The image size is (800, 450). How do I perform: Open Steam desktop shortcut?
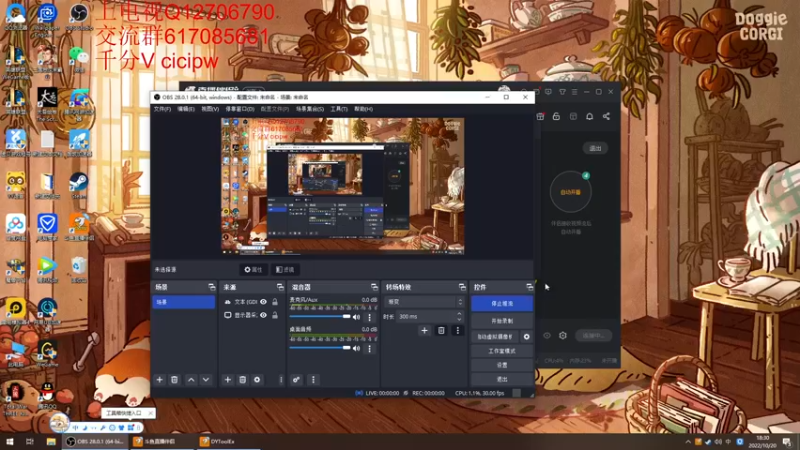point(79,186)
